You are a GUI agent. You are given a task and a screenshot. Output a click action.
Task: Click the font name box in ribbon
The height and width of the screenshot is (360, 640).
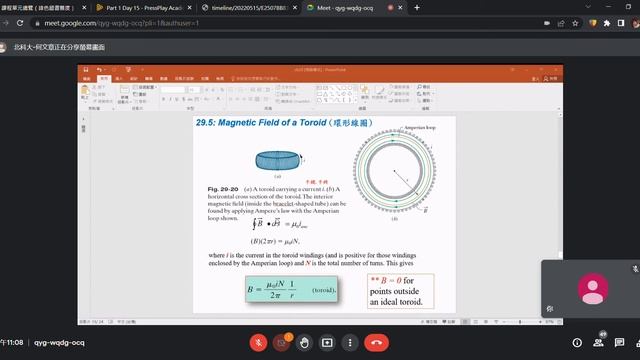(173, 90)
